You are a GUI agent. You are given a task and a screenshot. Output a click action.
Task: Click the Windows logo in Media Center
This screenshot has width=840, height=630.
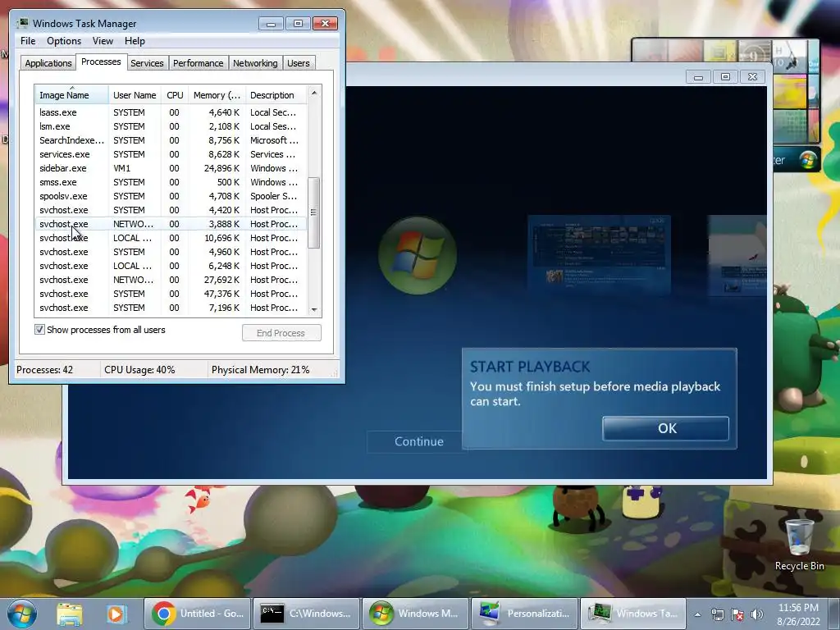[x=418, y=255]
